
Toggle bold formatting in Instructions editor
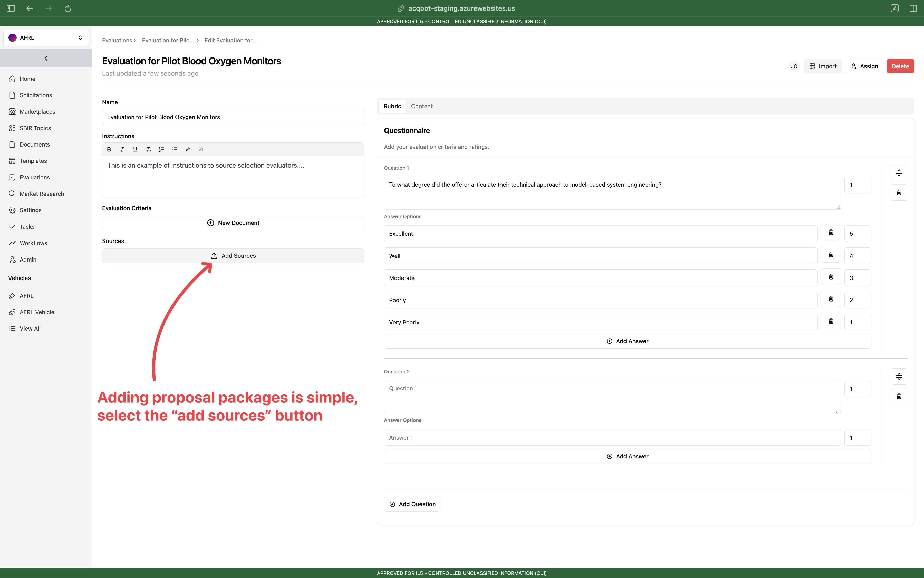pyautogui.click(x=109, y=149)
